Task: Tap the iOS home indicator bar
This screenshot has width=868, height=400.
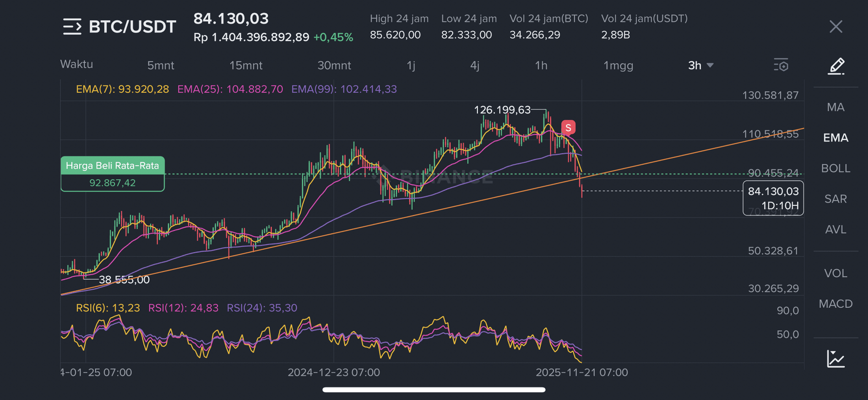Action: click(x=434, y=390)
